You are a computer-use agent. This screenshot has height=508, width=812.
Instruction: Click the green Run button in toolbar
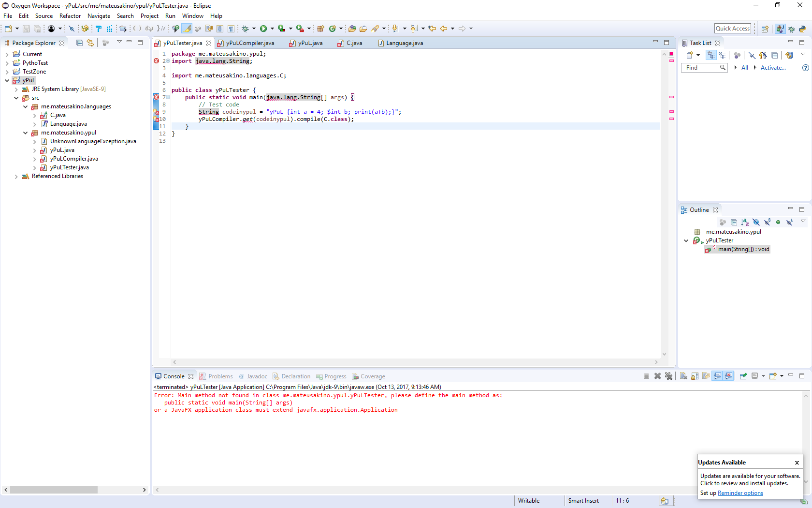pos(263,29)
